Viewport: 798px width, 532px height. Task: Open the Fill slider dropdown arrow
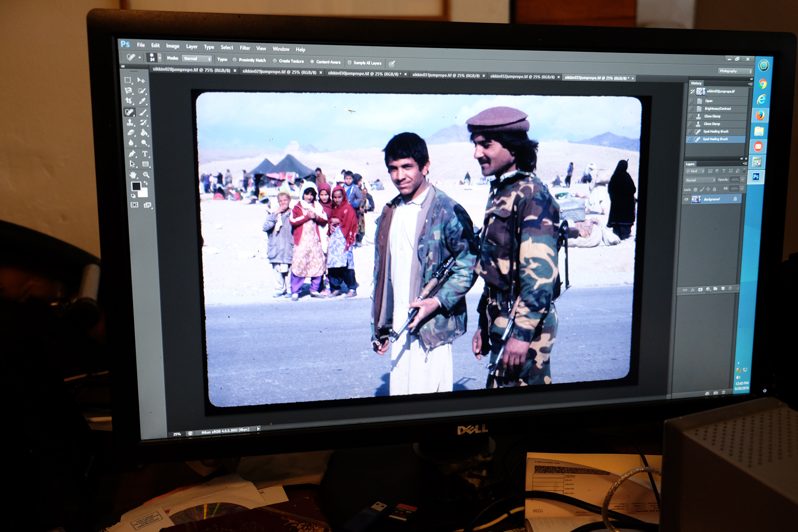[742, 189]
